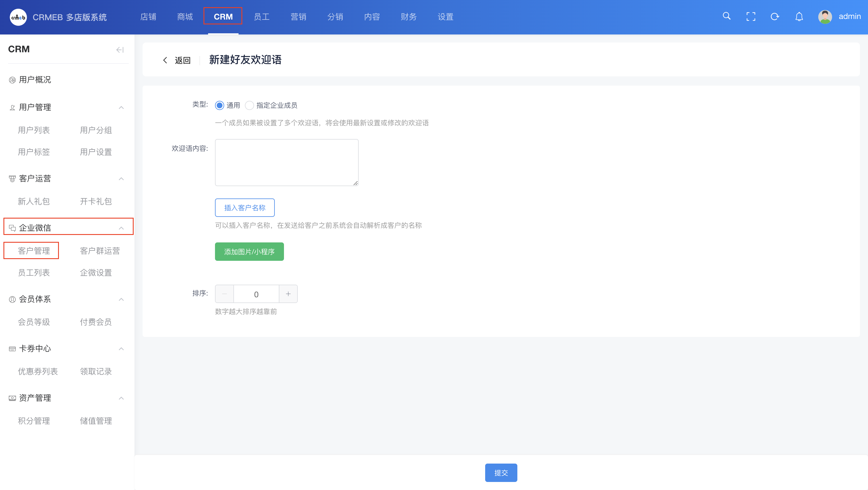Switch to the 营销 top menu
The image size is (868, 490).
click(x=298, y=17)
